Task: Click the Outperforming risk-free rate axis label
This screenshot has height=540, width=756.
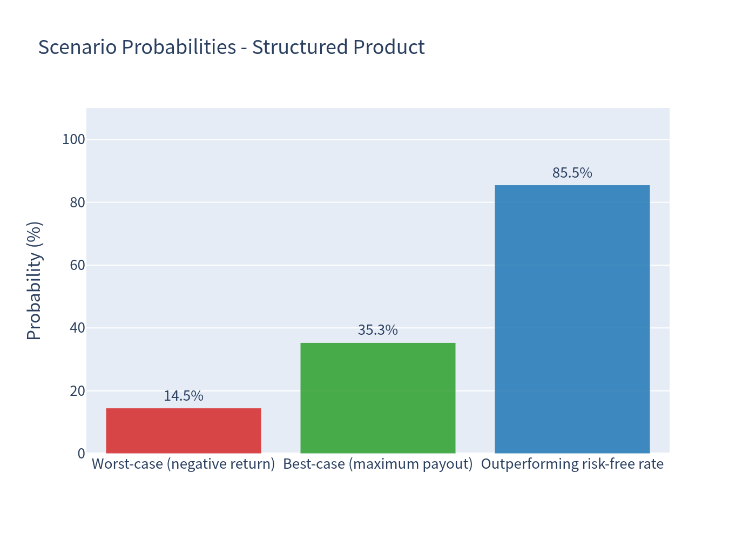Action: pyautogui.click(x=572, y=464)
